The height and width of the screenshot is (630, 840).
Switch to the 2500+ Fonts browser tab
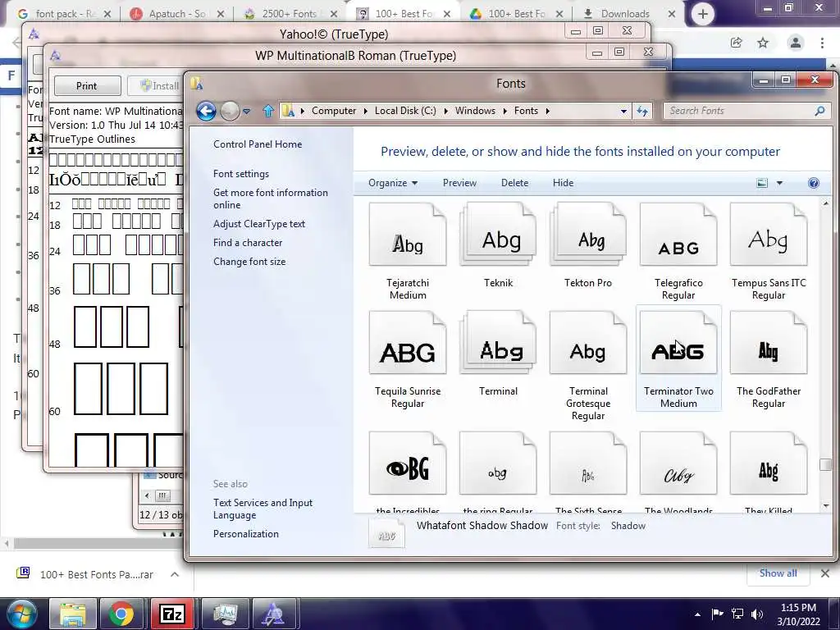(x=290, y=14)
